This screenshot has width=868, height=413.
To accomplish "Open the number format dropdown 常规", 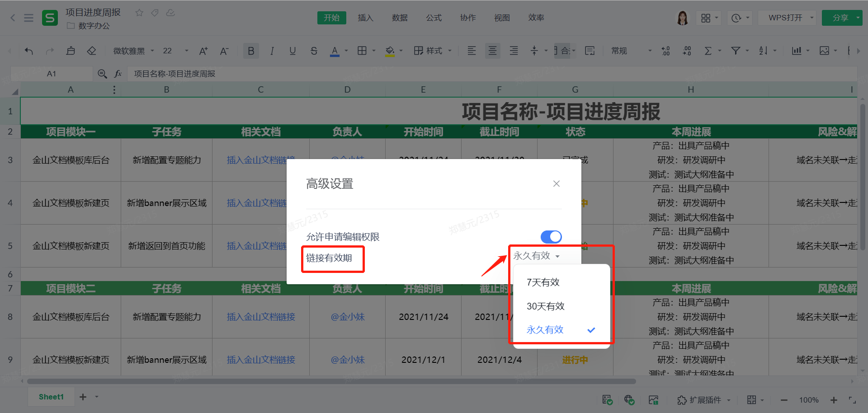I will tap(631, 51).
